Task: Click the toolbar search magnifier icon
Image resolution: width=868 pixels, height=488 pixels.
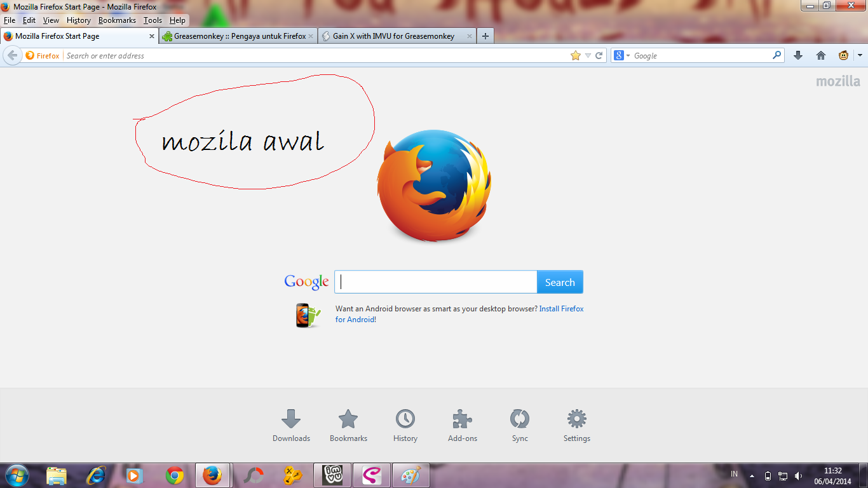Action: [x=776, y=55]
